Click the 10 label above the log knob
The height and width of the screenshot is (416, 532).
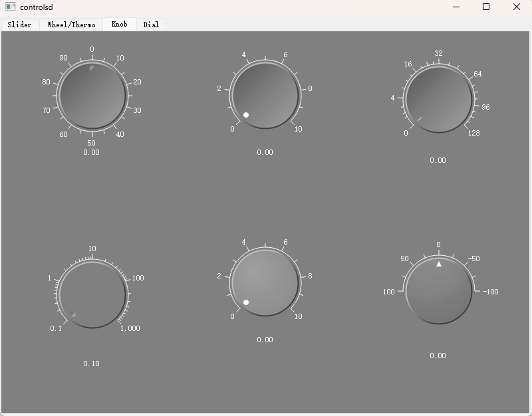pyautogui.click(x=91, y=250)
